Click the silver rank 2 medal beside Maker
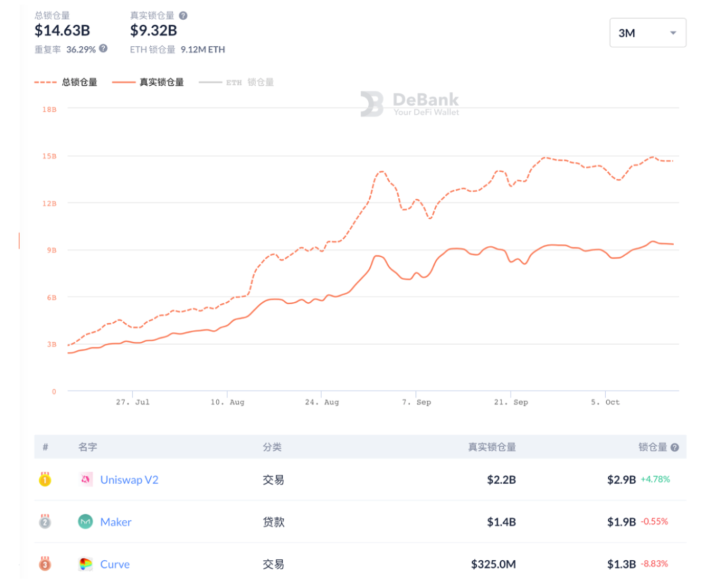Image resolution: width=720 pixels, height=588 pixels. point(45,522)
